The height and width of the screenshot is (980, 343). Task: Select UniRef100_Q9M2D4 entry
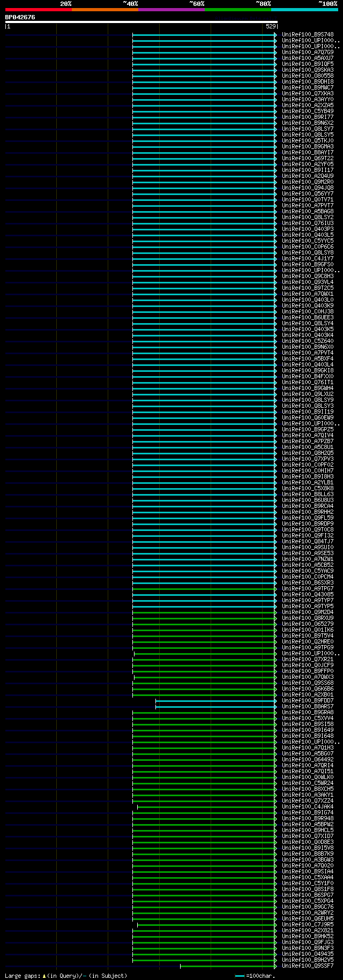click(x=308, y=612)
